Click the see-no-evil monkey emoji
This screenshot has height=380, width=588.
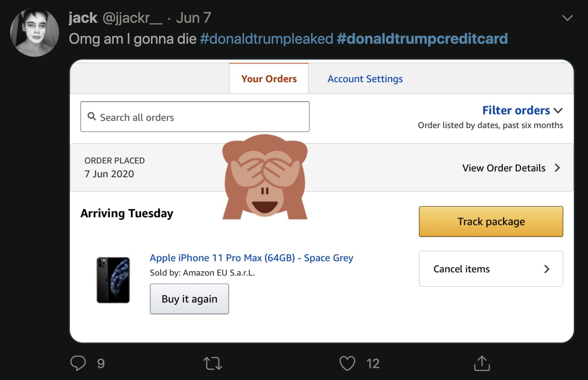click(x=265, y=177)
